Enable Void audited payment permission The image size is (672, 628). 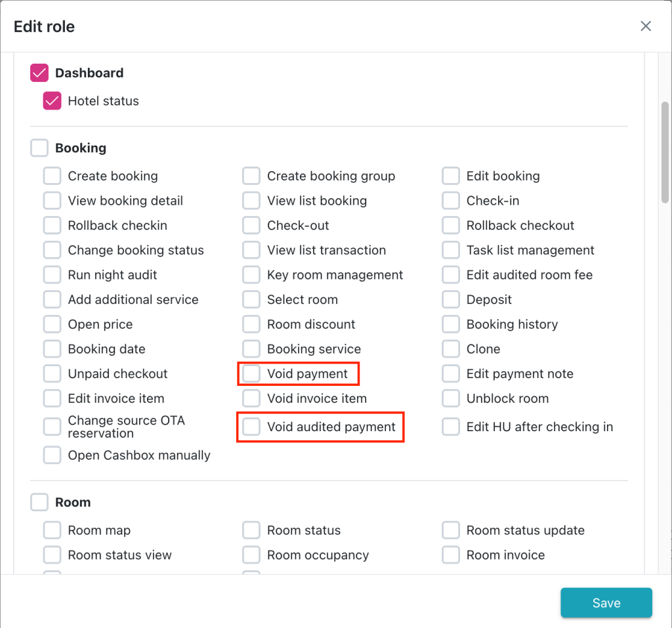[251, 427]
